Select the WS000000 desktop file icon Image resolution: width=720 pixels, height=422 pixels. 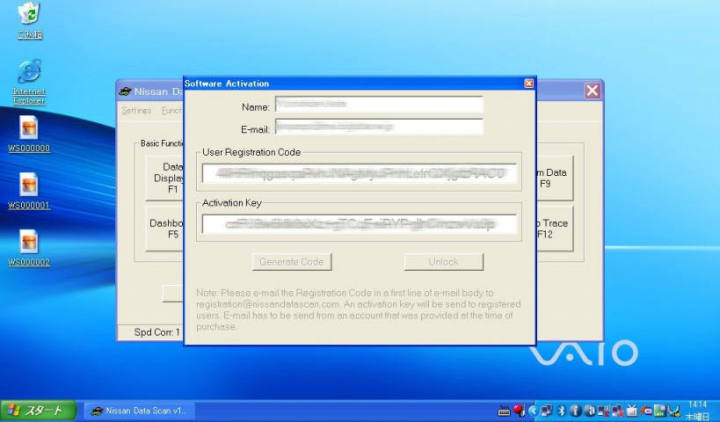tap(29, 134)
